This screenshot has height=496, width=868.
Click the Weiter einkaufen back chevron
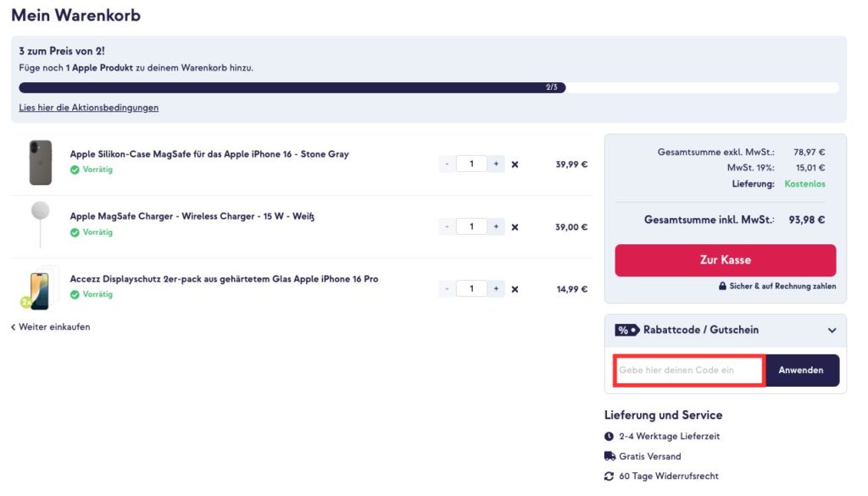[x=14, y=327]
